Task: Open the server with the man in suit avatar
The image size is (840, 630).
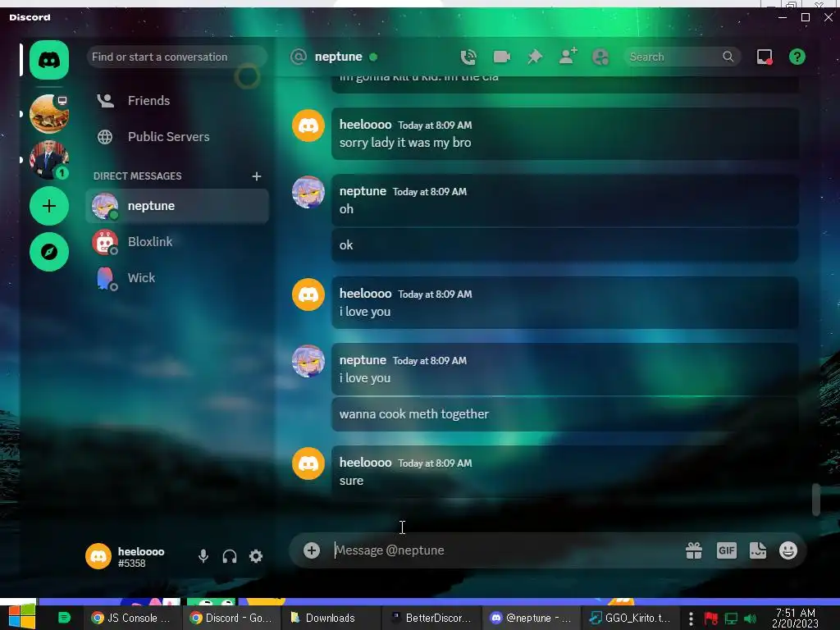Action: click(48, 160)
